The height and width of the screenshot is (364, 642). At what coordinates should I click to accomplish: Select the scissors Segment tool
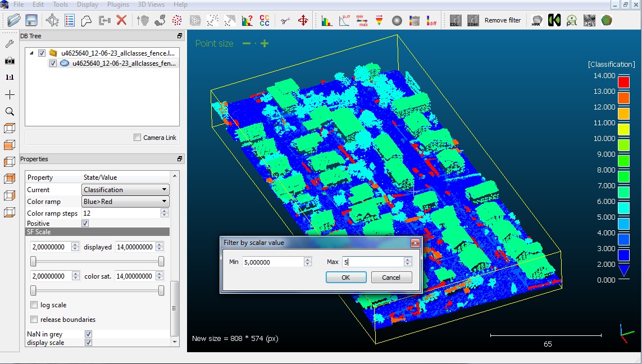(286, 21)
